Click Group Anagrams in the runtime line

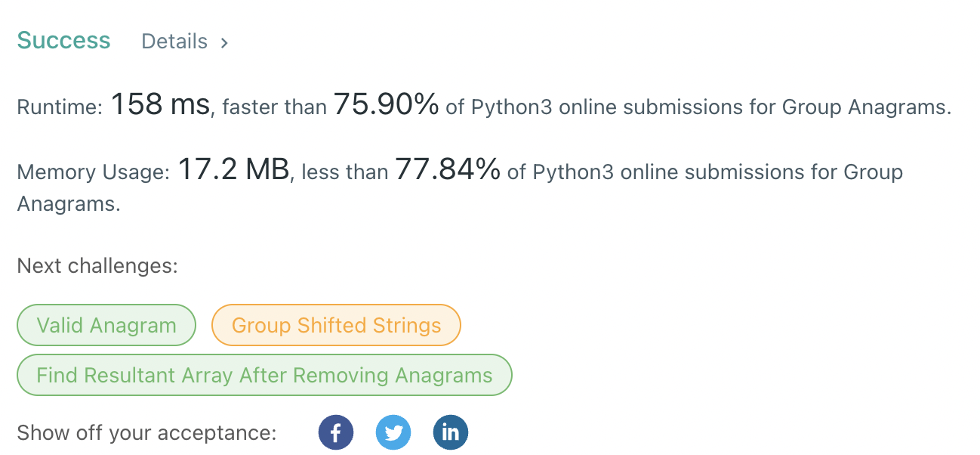pos(866,107)
